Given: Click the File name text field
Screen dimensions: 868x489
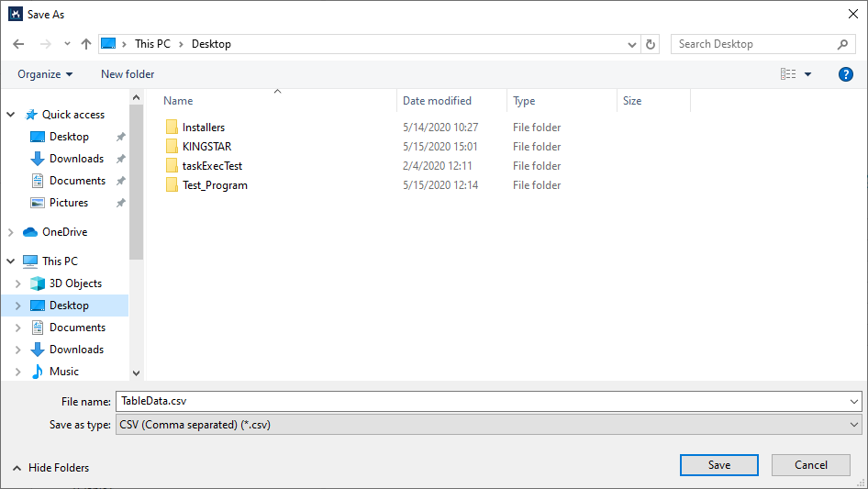Looking at the screenshot, I should 482,401.
